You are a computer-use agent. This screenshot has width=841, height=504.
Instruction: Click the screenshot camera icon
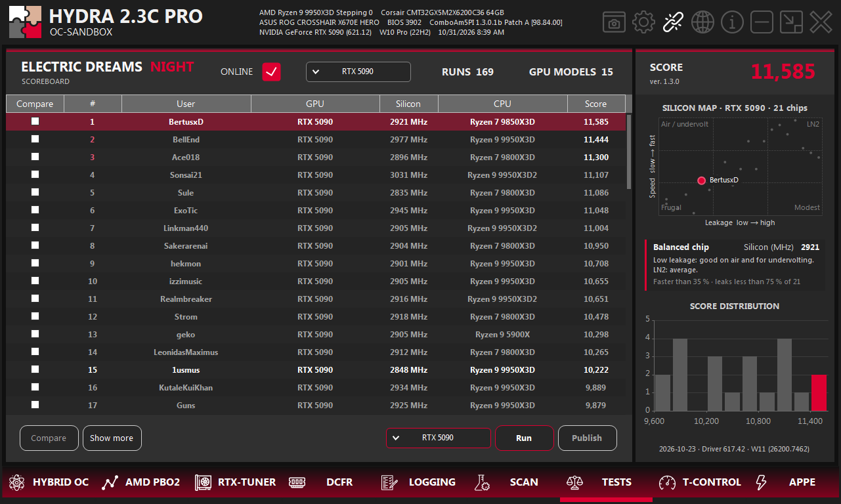click(x=614, y=22)
